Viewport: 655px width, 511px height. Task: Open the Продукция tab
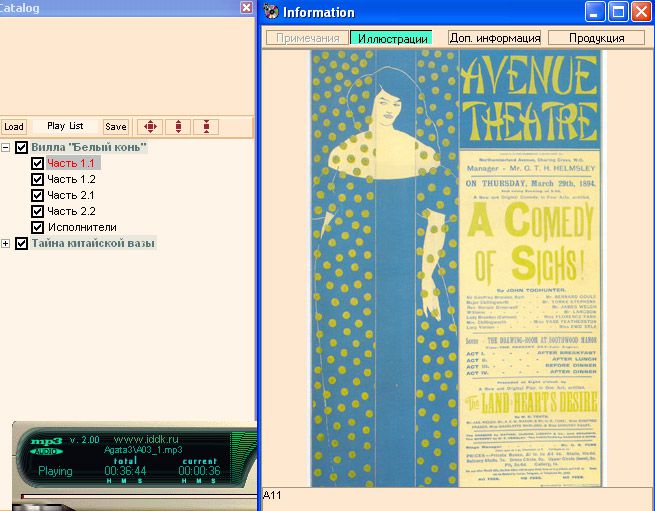[x=596, y=38]
